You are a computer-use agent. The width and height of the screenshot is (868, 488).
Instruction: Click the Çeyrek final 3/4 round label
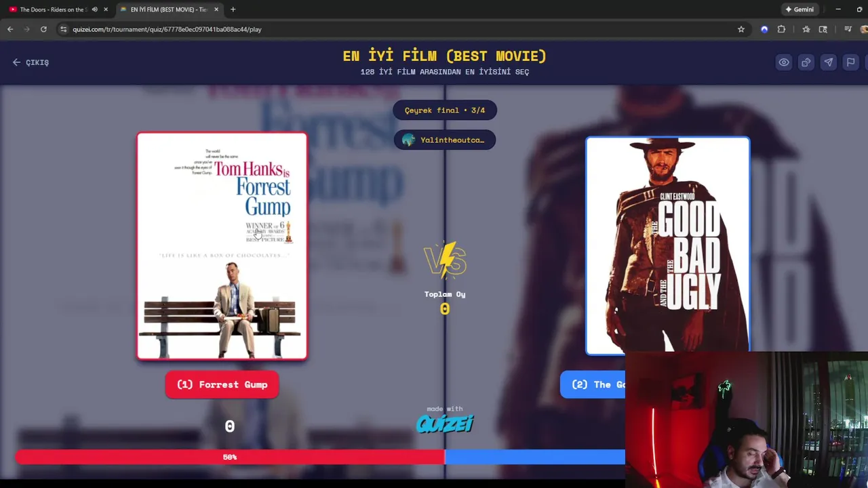(x=445, y=110)
